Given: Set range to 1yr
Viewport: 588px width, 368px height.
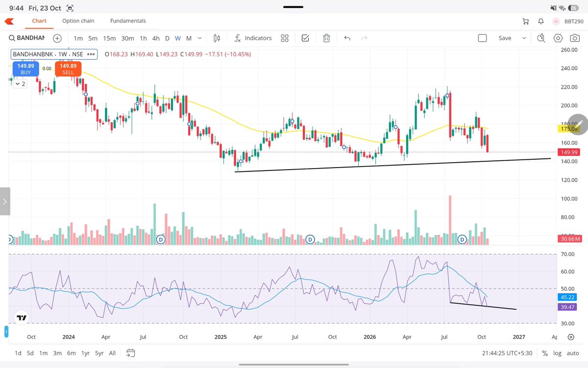Looking at the screenshot, I should click(x=85, y=353).
